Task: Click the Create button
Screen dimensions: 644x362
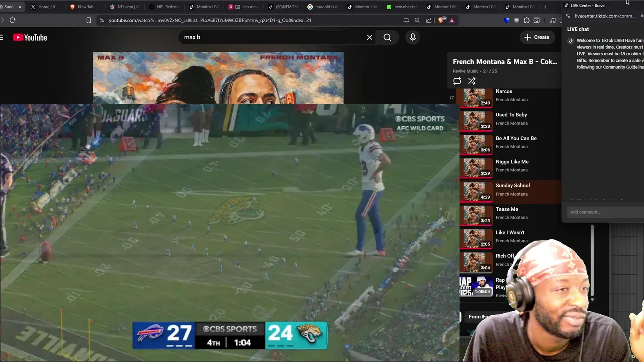Action: [x=537, y=37]
